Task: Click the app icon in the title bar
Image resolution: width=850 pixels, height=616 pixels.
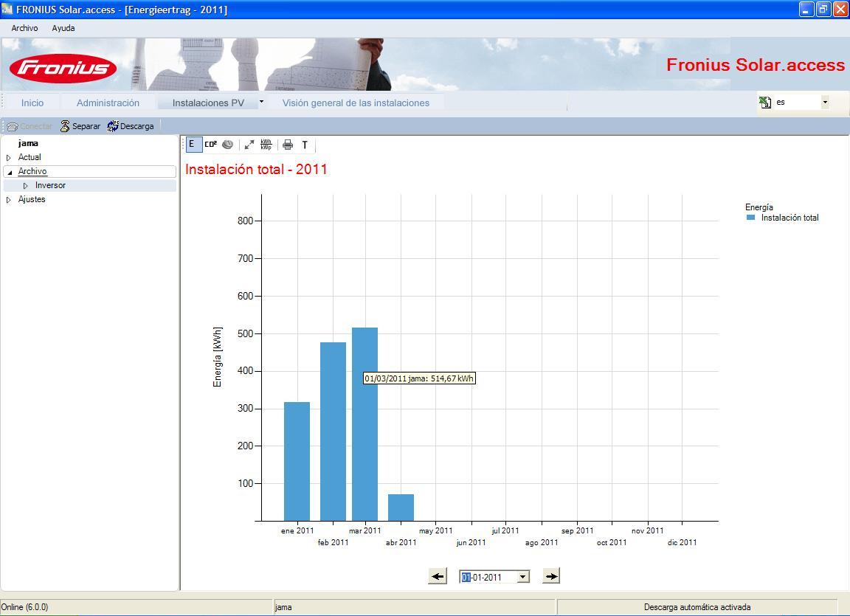Action: click(x=7, y=9)
